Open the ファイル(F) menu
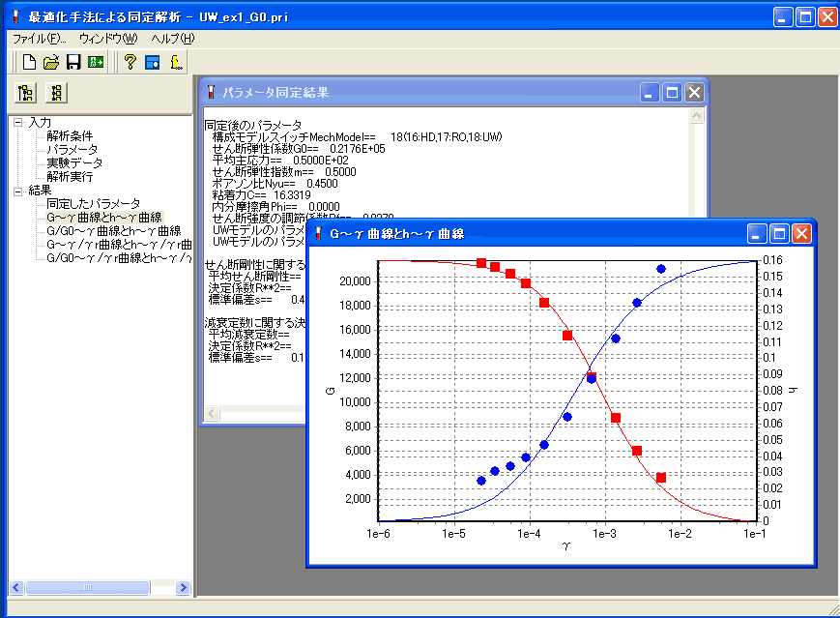This screenshot has width=840, height=618. click(x=39, y=39)
